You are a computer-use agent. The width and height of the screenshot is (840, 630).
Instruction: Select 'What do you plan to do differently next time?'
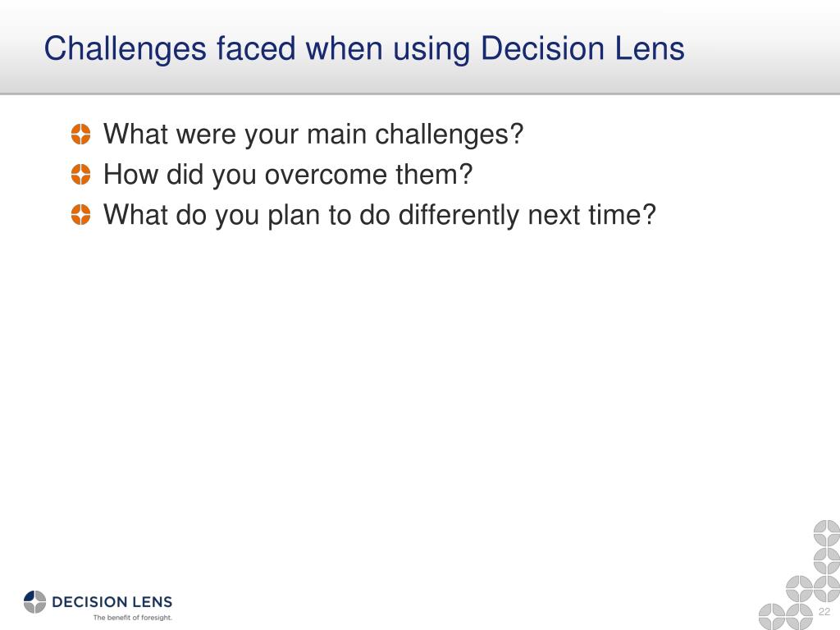click(x=380, y=215)
